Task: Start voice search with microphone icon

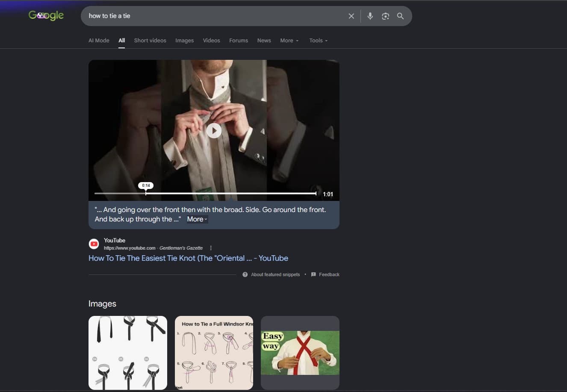Action: pyautogui.click(x=370, y=16)
